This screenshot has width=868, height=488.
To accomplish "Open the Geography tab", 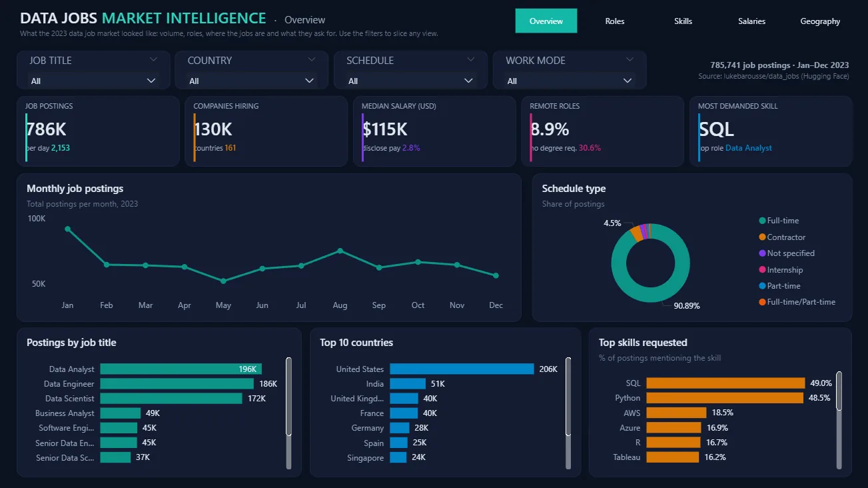I will 820,21.
